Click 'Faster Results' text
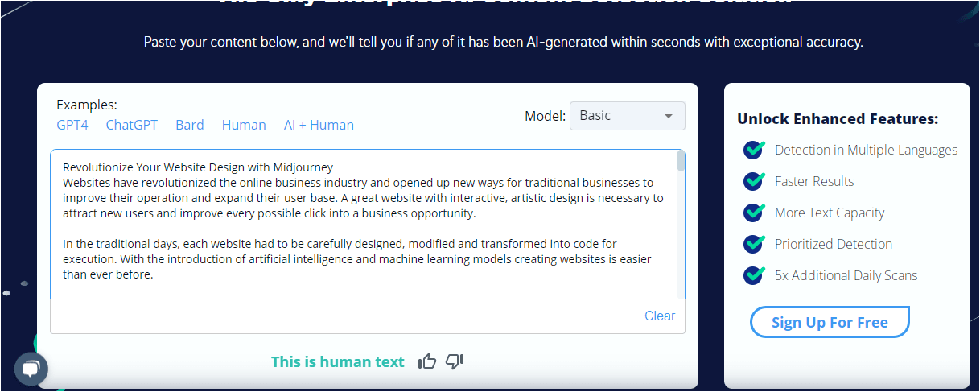 [814, 181]
